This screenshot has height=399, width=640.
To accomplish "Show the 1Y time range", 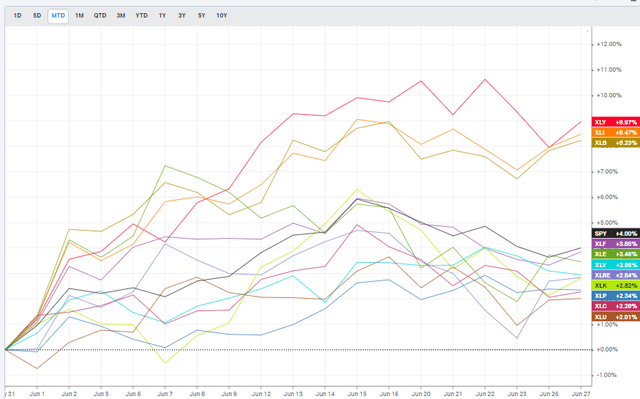I will coord(162,16).
